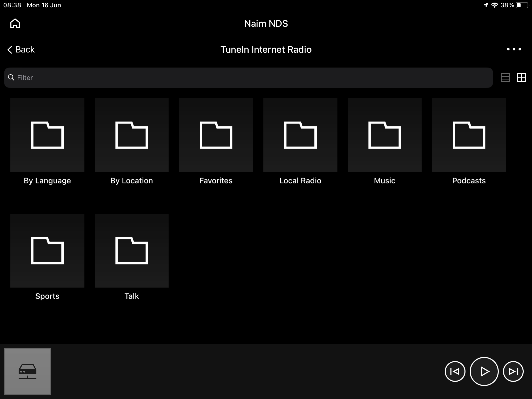Tap the location arrow status icon
This screenshot has width=532, height=399.
(486, 5)
